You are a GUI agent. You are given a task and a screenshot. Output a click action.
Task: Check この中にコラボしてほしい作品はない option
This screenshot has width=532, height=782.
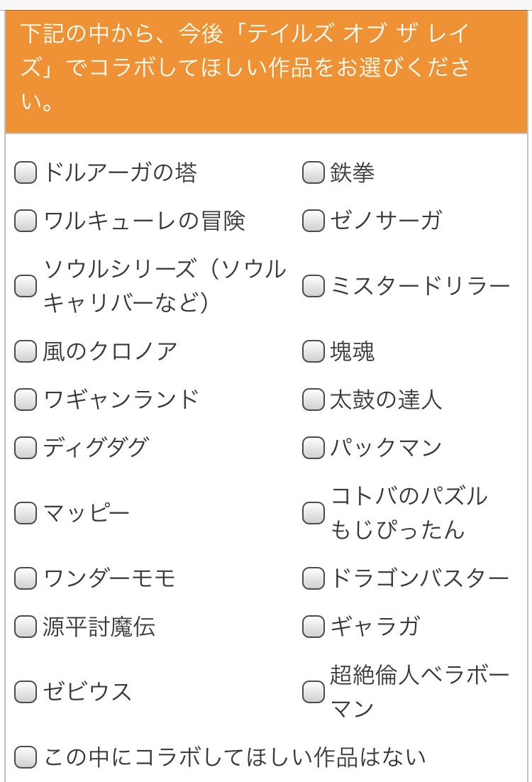26,757
